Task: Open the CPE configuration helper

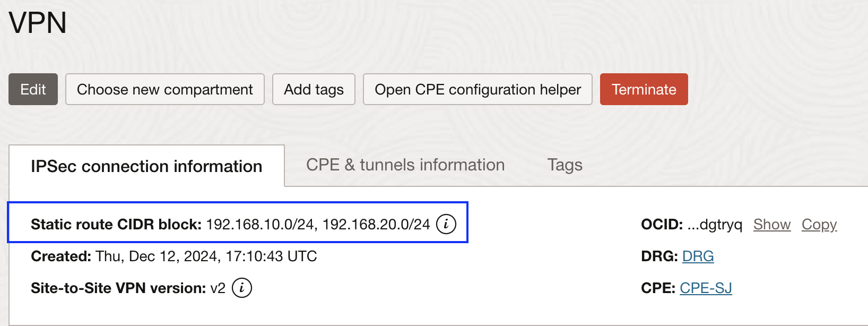Action: [477, 89]
